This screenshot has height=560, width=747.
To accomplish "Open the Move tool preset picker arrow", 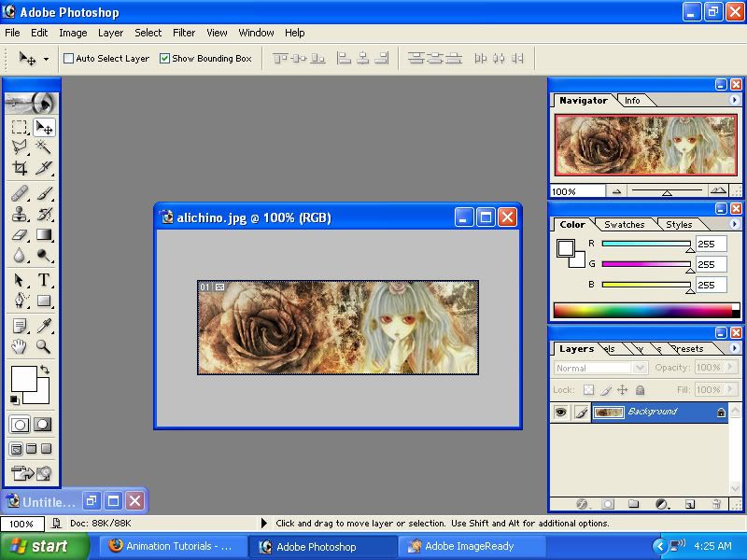I will click(x=46, y=59).
